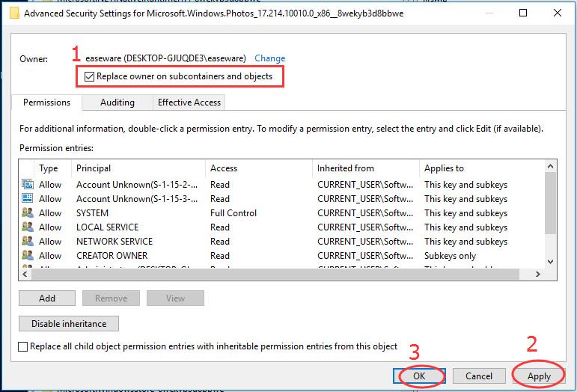Click the OK button

(x=419, y=376)
